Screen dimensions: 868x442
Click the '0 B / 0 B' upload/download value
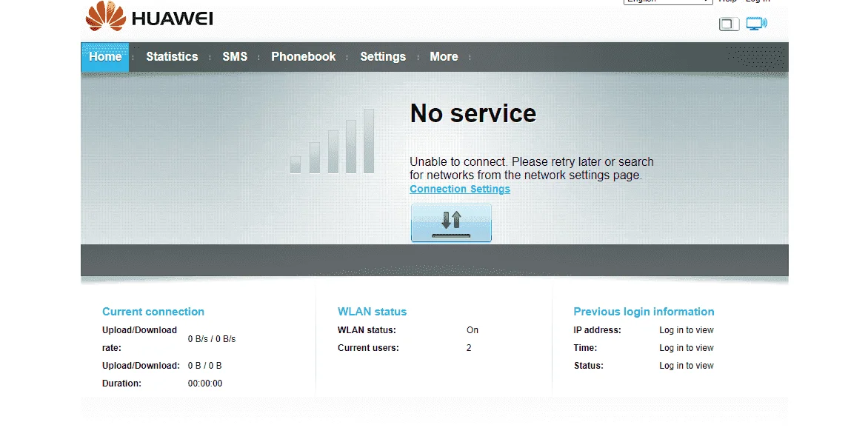point(205,365)
